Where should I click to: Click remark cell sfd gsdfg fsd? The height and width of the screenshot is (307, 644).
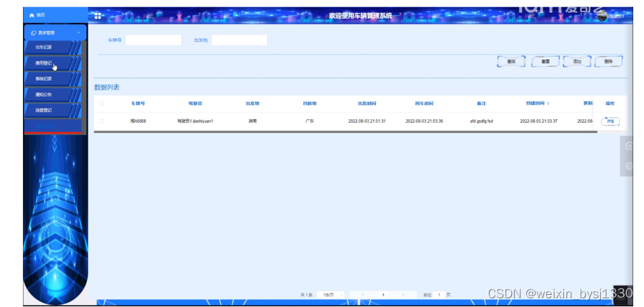[482, 121]
